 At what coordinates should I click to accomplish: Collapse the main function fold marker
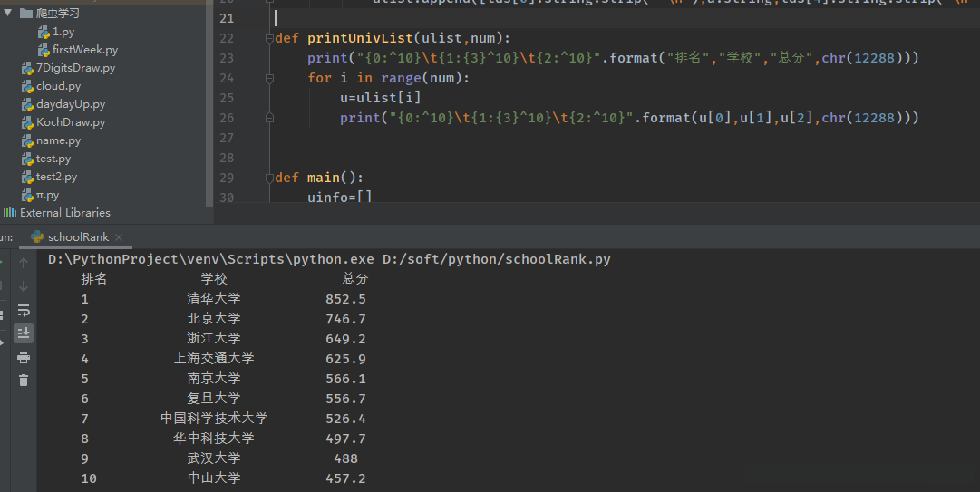click(269, 178)
